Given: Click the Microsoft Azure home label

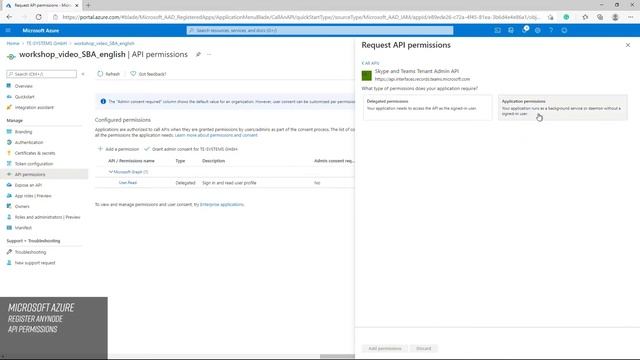Looking at the screenshot, I should pos(40,31).
